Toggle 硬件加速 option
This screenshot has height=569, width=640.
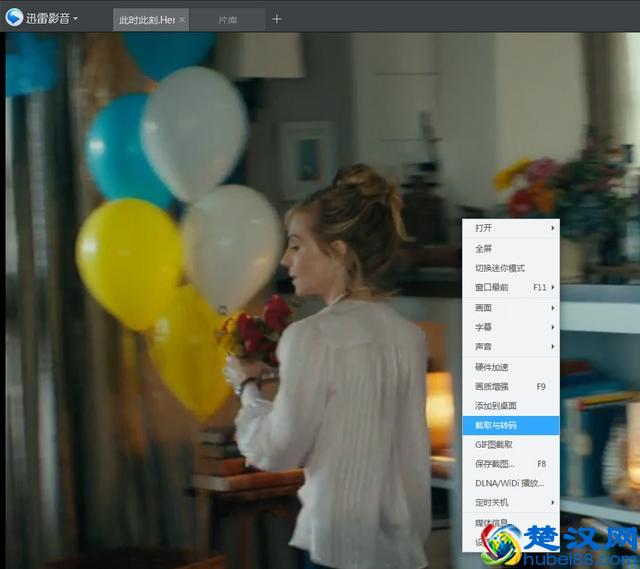pos(510,367)
